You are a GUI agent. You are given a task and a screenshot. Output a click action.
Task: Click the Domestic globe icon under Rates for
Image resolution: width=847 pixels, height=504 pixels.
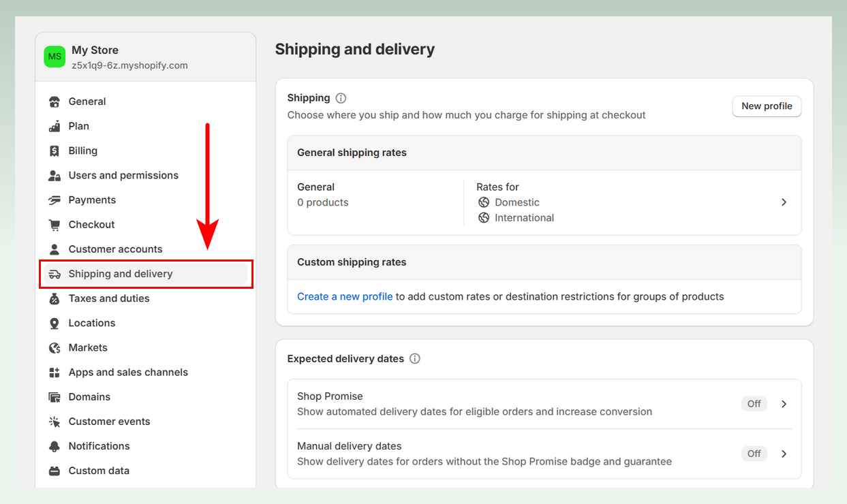click(x=484, y=202)
